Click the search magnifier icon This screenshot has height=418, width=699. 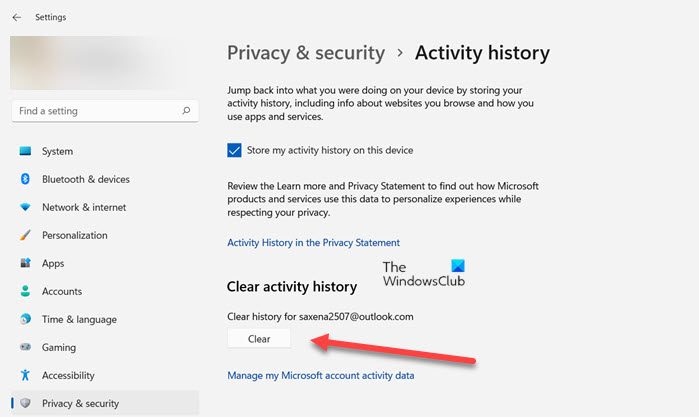pos(185,111)
